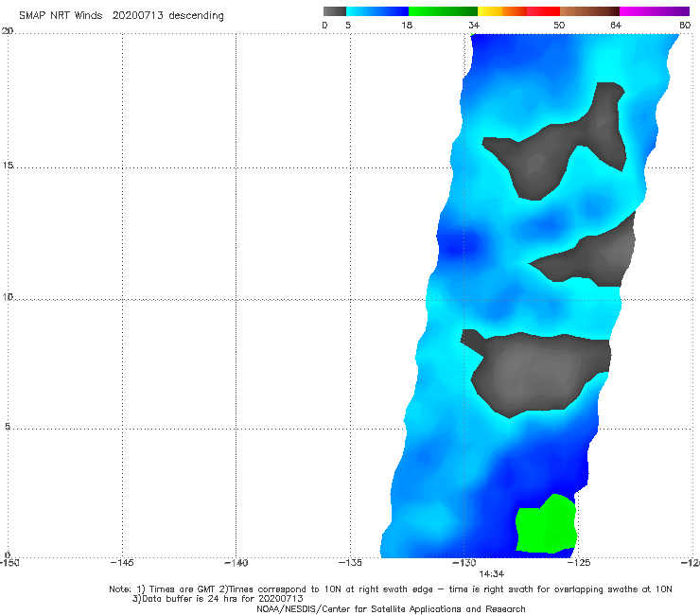Click the green segment of the color bar
The height and width of the screenshot is (615, 700).
click(x=443, y=11)
